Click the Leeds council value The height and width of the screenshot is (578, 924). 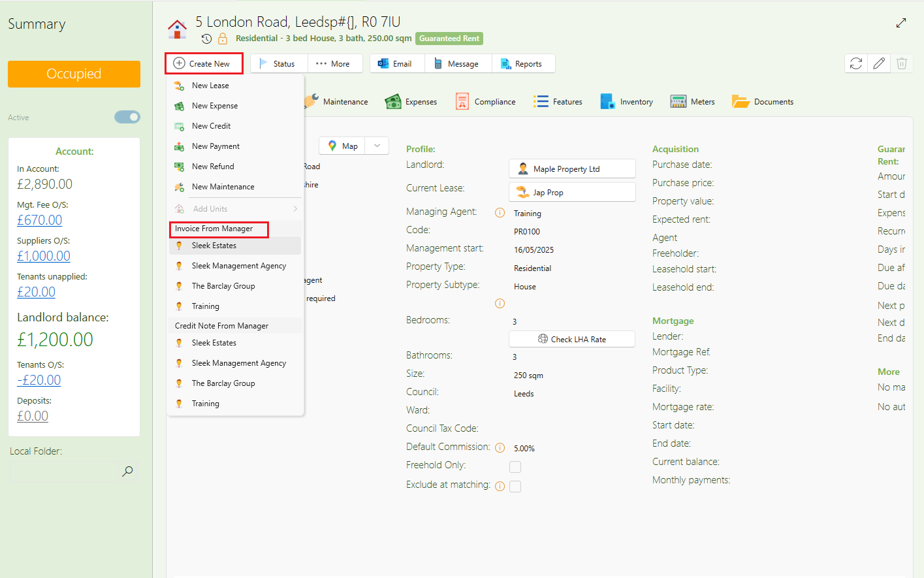pos(524,394)
